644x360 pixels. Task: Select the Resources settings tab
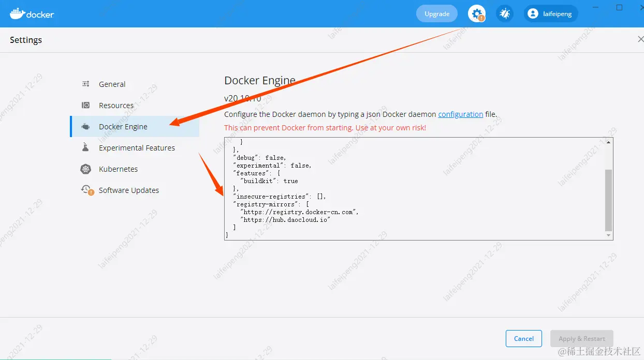[135, 106]
